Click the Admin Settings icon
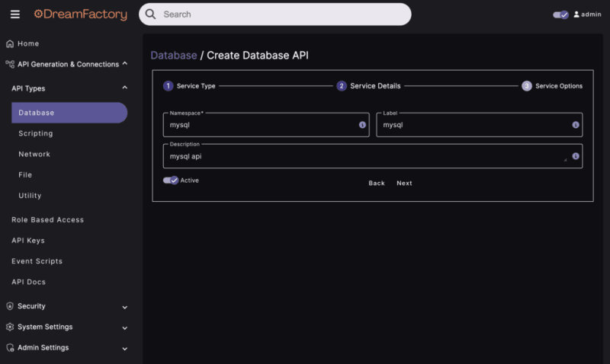The image size is (610, 364). pos(10,348)
